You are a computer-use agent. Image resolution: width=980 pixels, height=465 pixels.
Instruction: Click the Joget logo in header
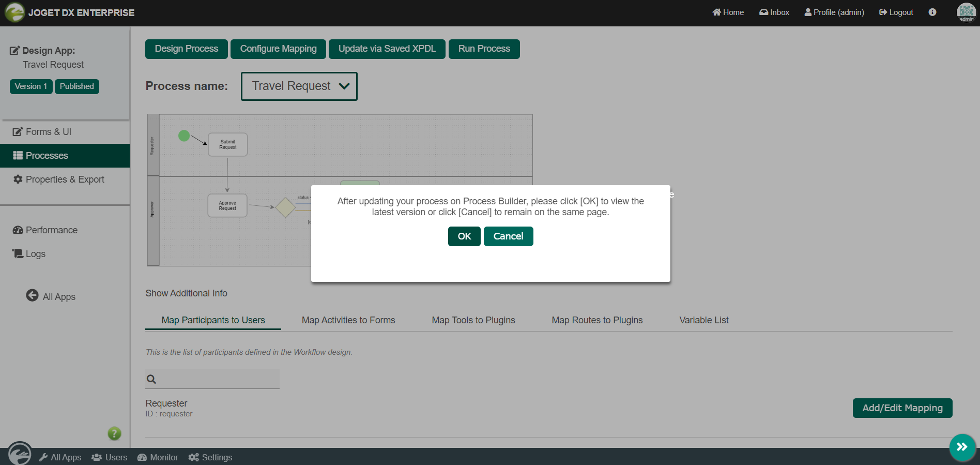tap(15, 12)
